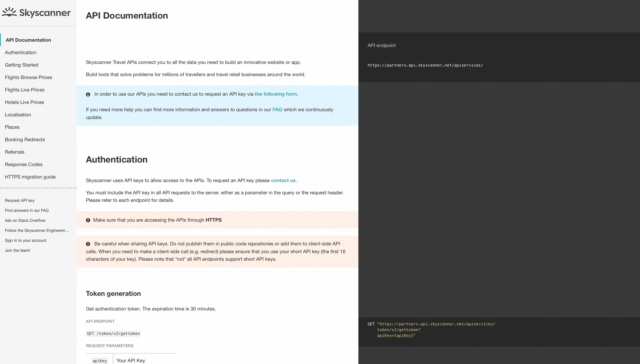Go to Getting Started section

(x=21, y=65)
